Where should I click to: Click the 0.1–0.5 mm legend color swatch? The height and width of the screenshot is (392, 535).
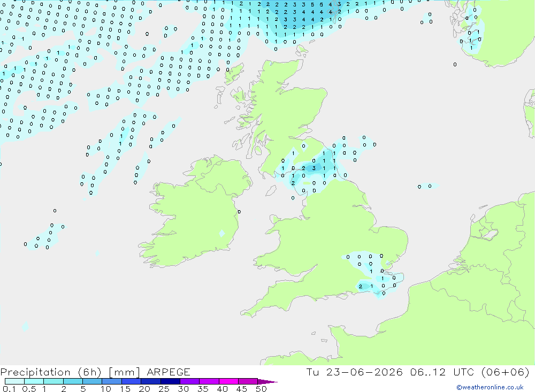click(x=14, y=381)
